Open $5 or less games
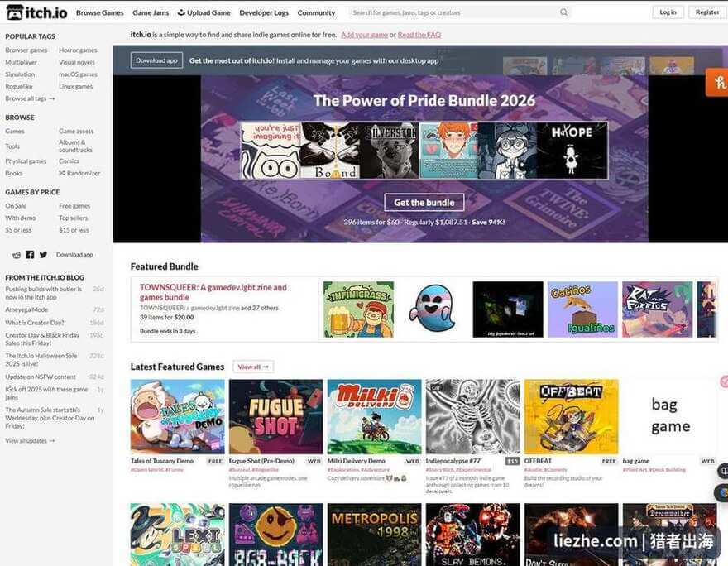728x566 pixels. tap(18, 230)
